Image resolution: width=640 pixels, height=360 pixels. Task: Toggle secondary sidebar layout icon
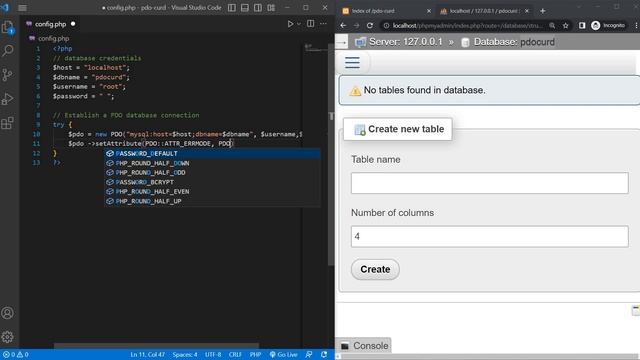click(258, 8)
